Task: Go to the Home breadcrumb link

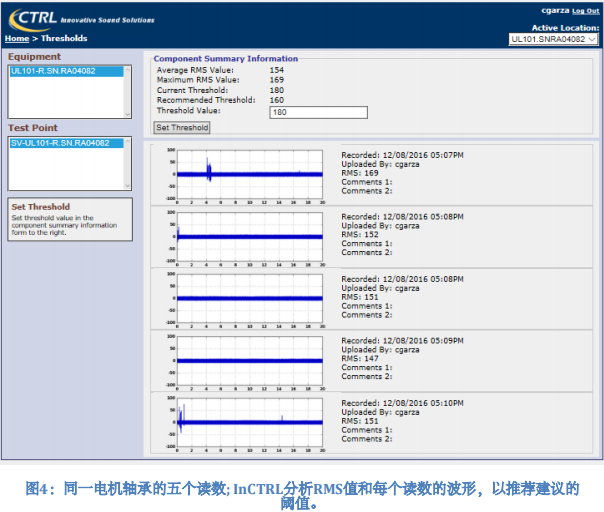Action: [17, 39]
